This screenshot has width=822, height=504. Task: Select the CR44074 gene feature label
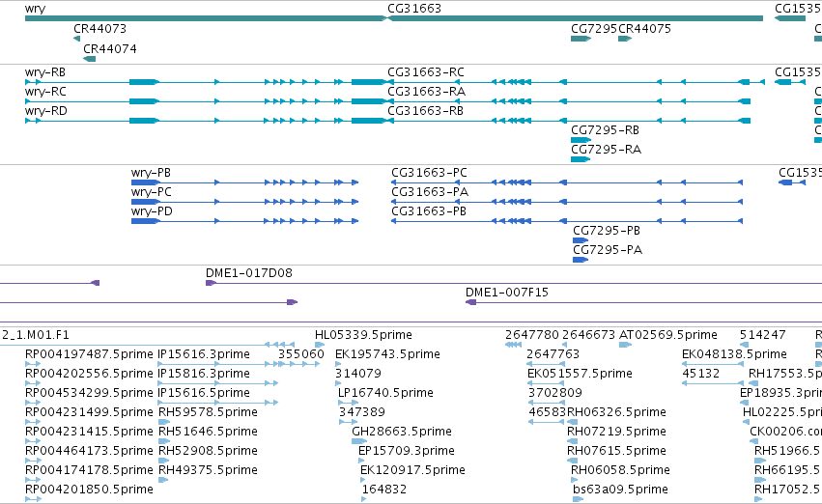[109, 48]
